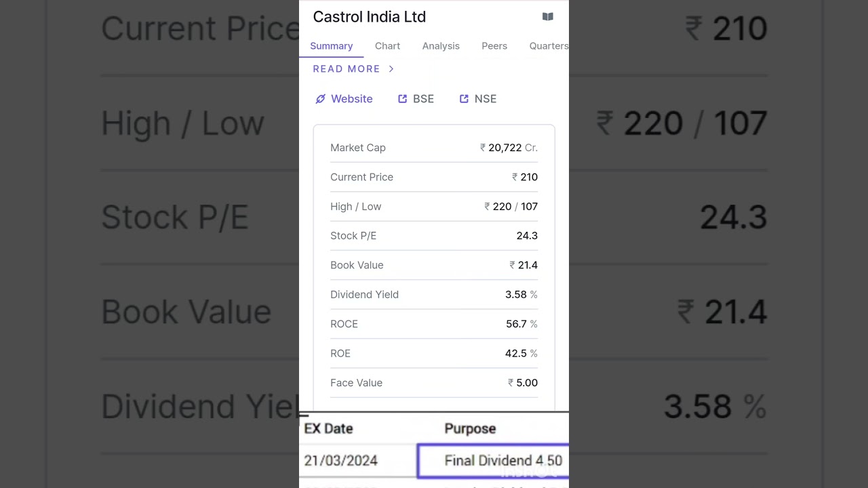Open the Chart tab
The image size is (868, 488).
click(387, 46)
